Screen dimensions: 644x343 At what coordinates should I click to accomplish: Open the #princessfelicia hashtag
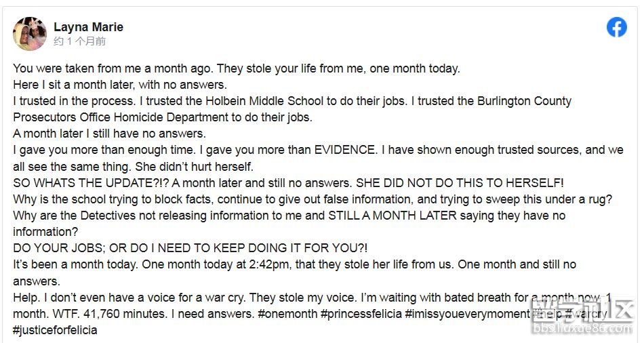[361, 314]
